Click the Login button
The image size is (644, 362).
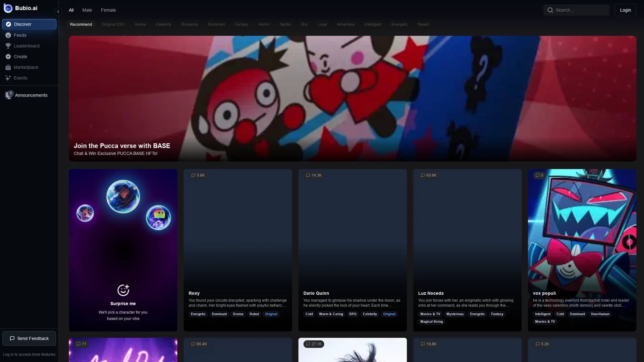click(625, 10)
